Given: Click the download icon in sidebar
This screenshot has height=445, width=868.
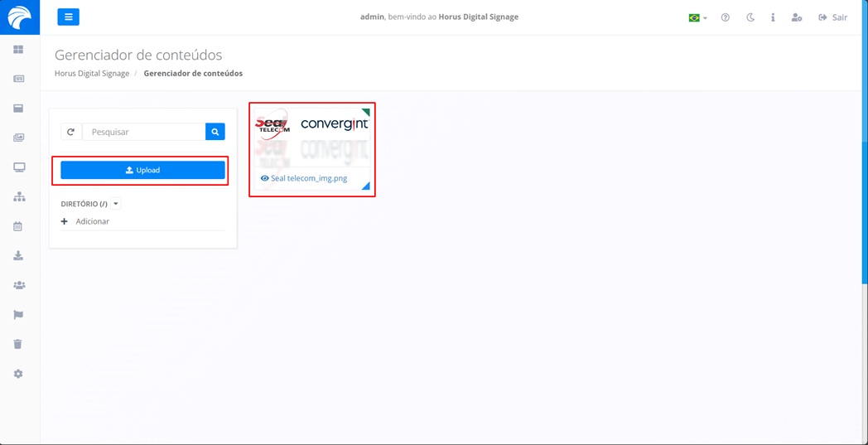Looking at the screenshot, I should [x=18, y=256].
